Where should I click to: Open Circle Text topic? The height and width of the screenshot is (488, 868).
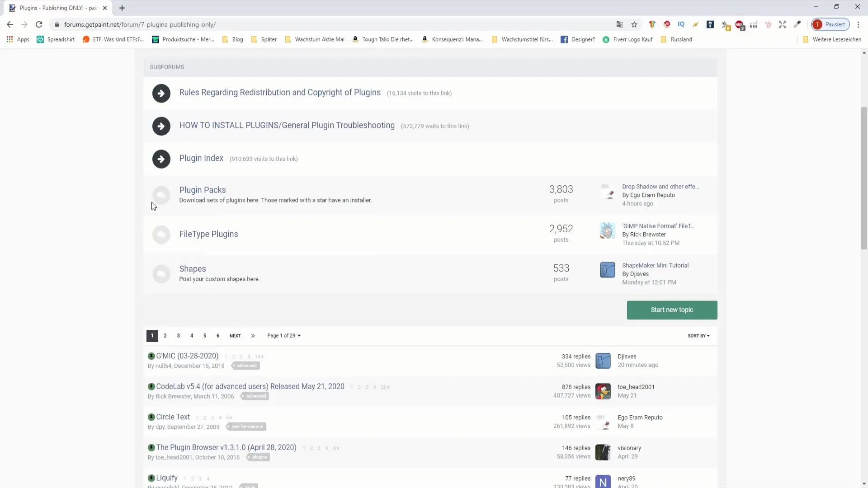click(x=173, y=417)
